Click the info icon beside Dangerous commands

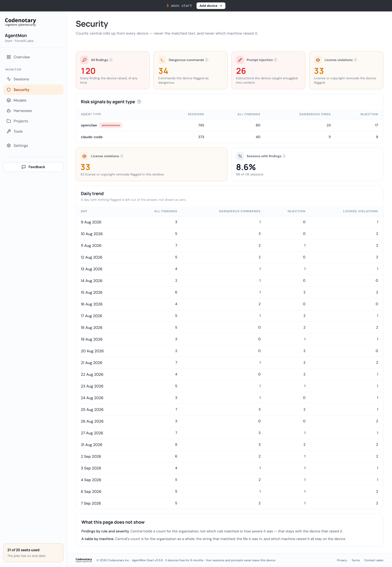click(207, 60)
